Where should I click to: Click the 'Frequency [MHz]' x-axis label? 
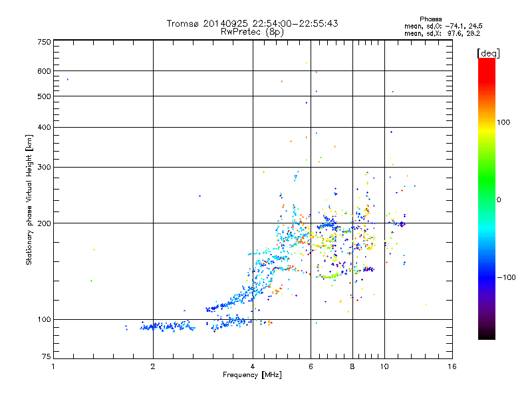pyautogui.click(x=252, y=375)
